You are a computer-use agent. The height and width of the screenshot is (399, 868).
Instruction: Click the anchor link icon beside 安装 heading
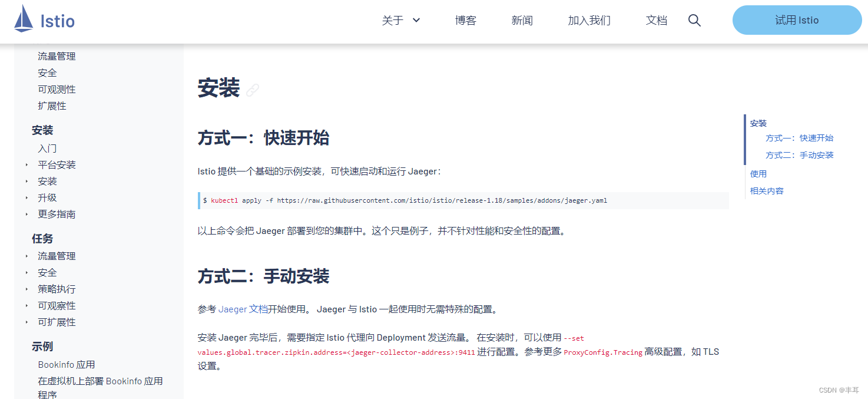point(253,90)
